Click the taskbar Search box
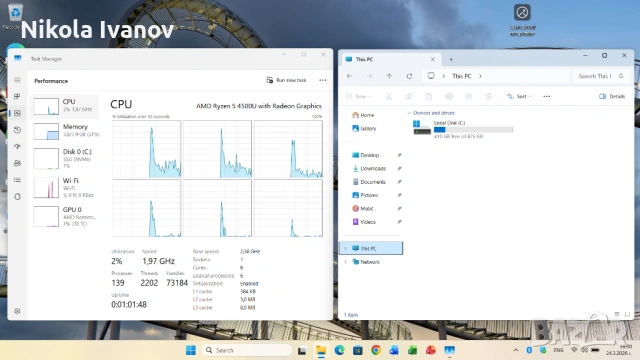640x360 pixels. (x=247, y=350)
